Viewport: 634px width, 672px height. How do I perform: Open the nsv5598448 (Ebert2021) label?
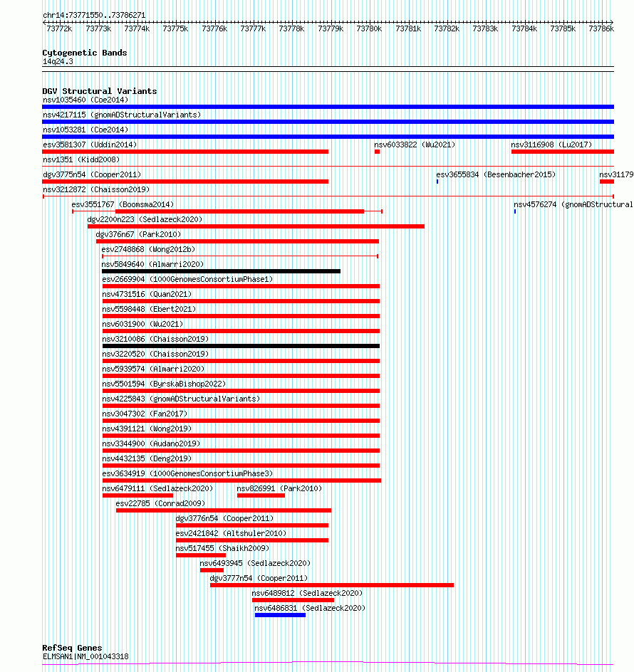[x=149, y=310]
